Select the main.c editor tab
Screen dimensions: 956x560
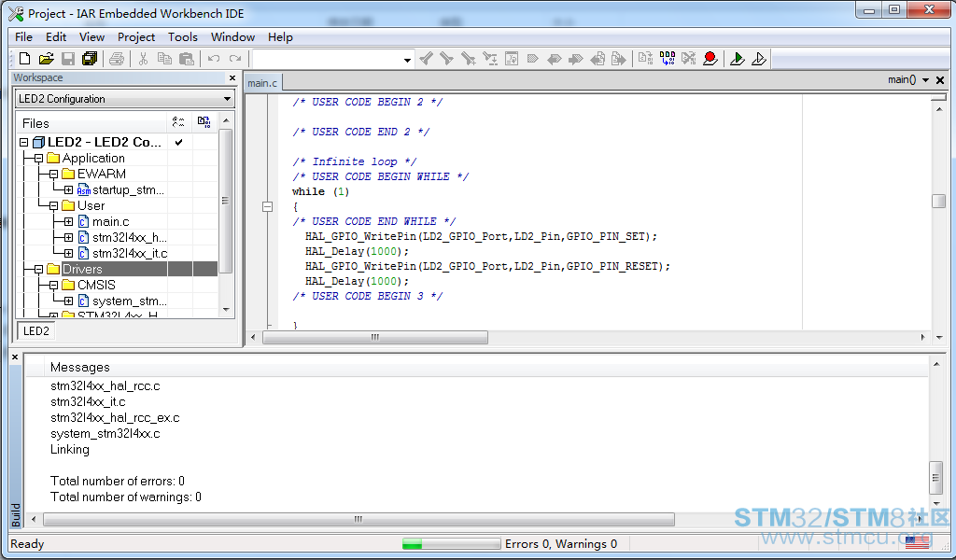262,83
